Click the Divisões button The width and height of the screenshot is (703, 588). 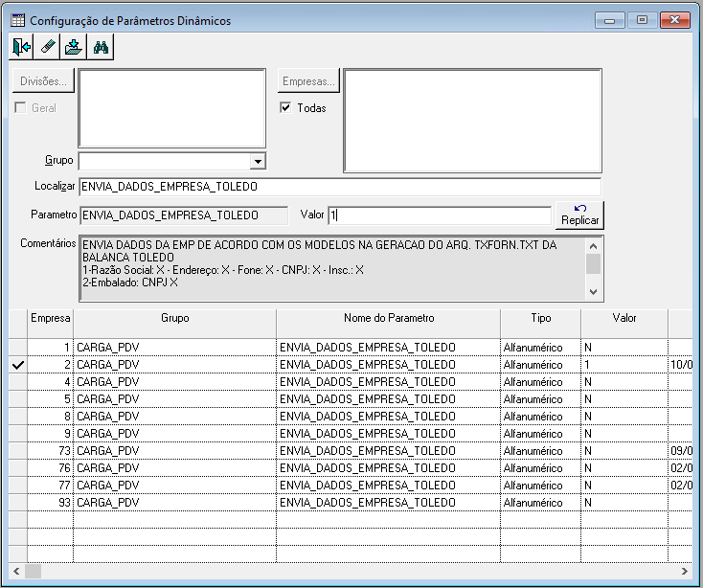pos(43,81)
